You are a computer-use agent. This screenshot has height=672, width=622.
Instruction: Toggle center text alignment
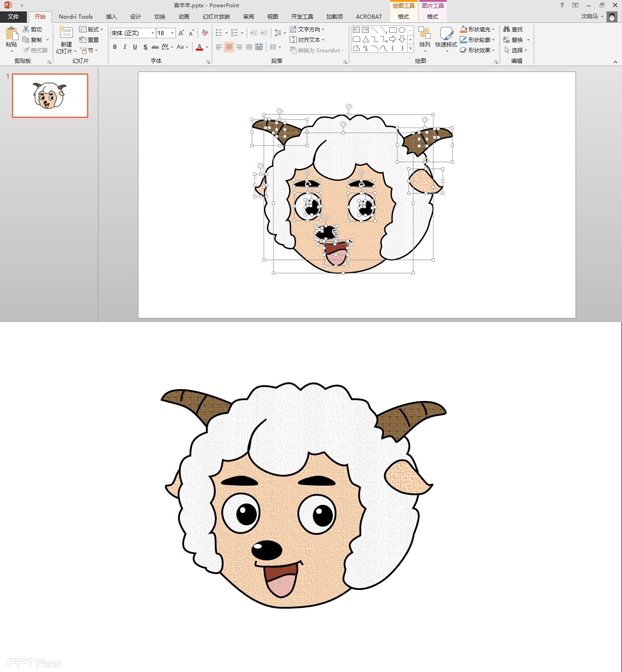229,47
